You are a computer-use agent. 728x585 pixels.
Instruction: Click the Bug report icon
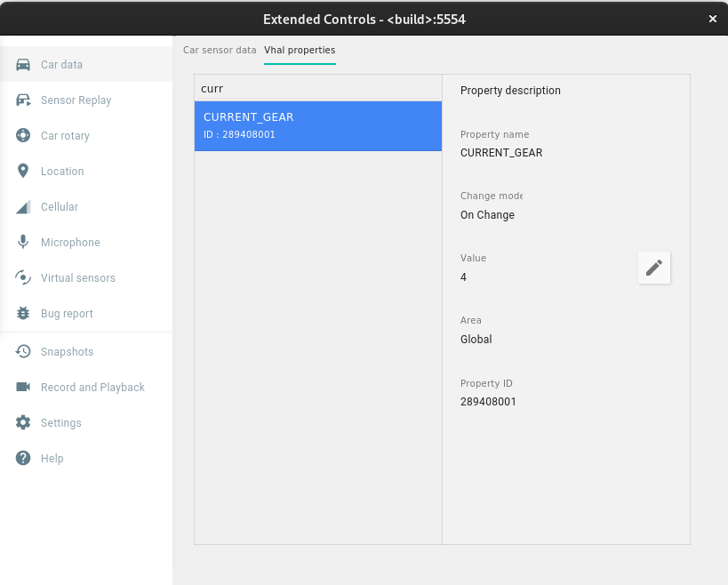23,314
